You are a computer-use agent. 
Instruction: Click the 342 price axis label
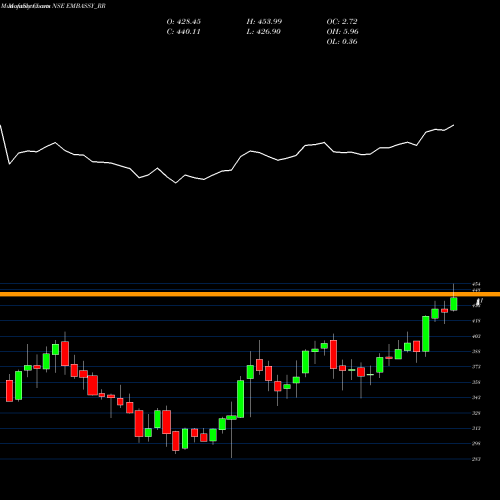[476, 397]
